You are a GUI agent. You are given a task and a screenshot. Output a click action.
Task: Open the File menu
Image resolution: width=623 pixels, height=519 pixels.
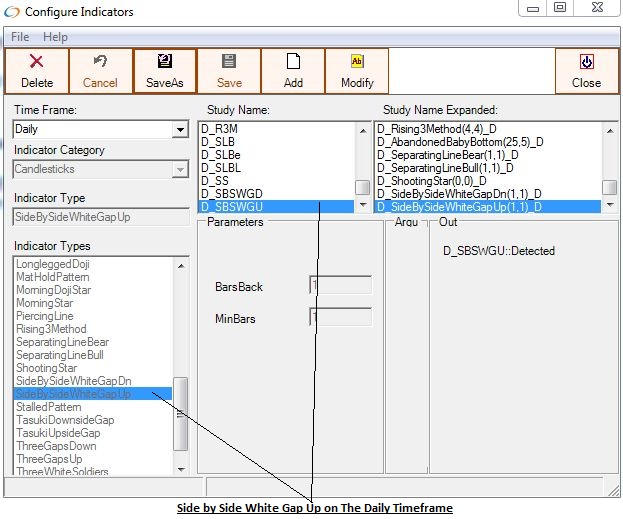[20, 37]
